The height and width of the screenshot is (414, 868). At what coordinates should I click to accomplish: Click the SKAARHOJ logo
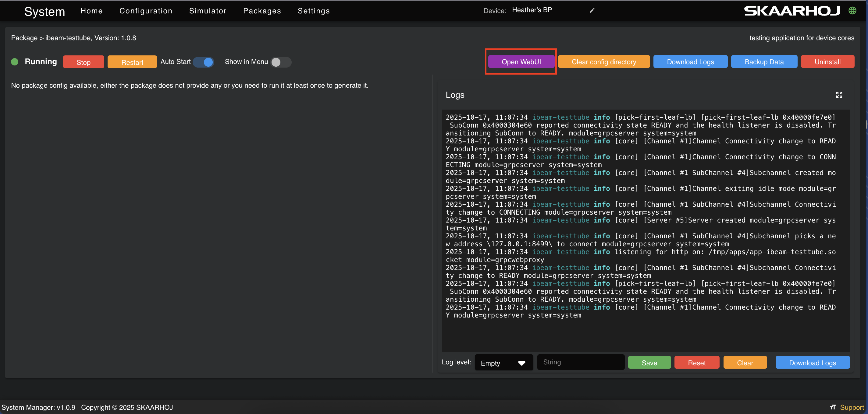coord(792,11)
